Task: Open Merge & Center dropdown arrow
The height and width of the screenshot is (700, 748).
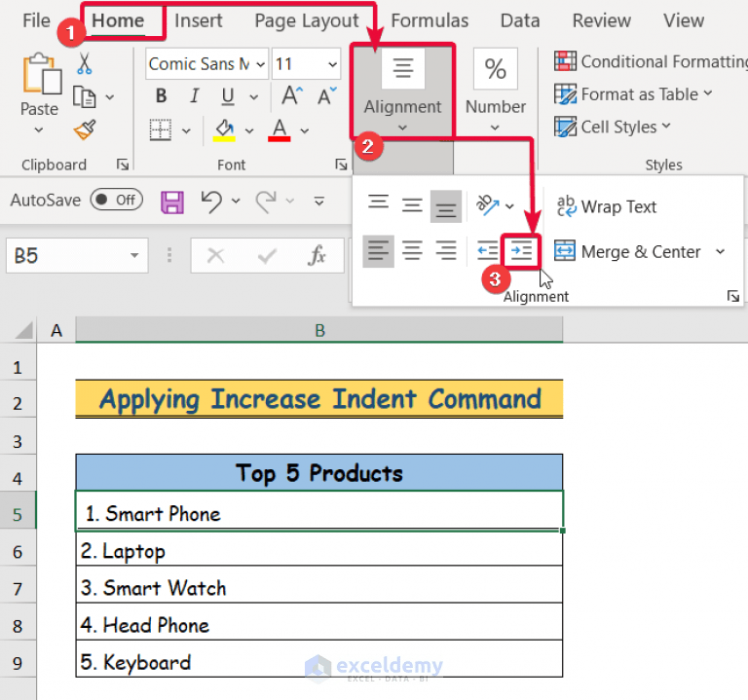Action: 721,251
